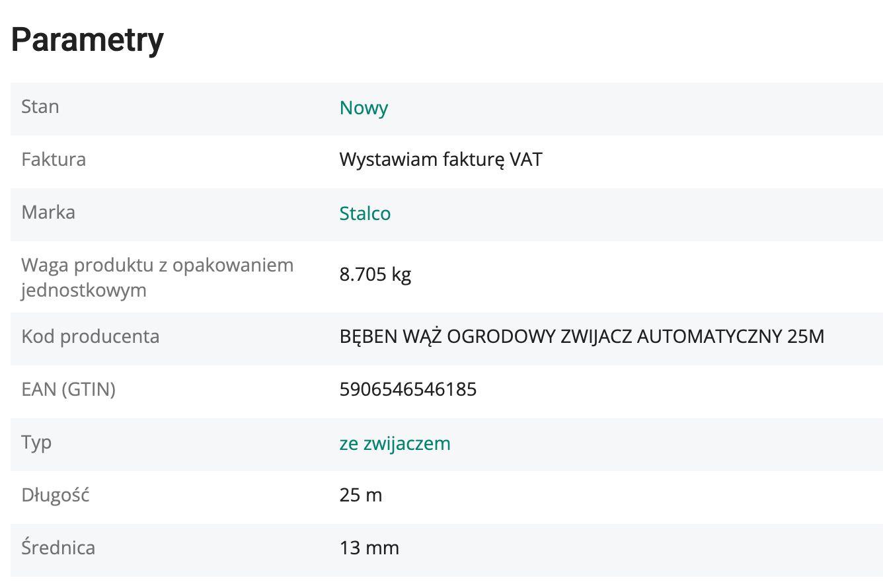
Task: Click the word jednostkowym in weight label
Action: pos(84,291)
